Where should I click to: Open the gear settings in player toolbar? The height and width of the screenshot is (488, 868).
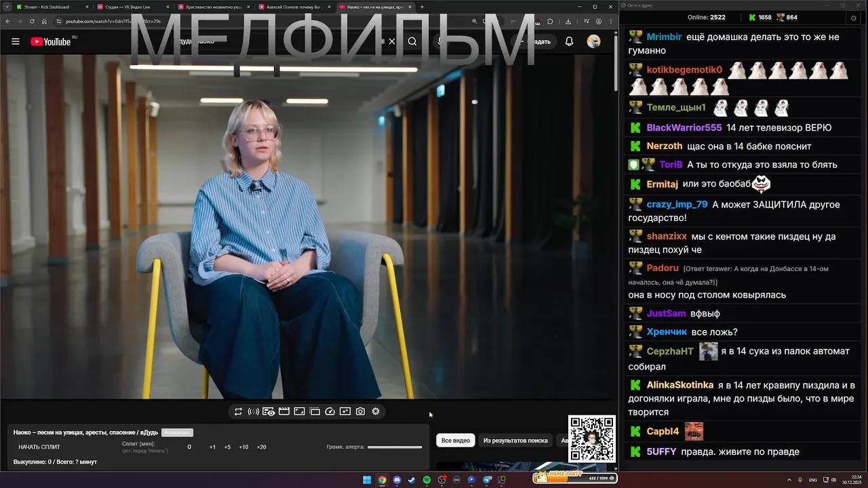coord(376,411)
